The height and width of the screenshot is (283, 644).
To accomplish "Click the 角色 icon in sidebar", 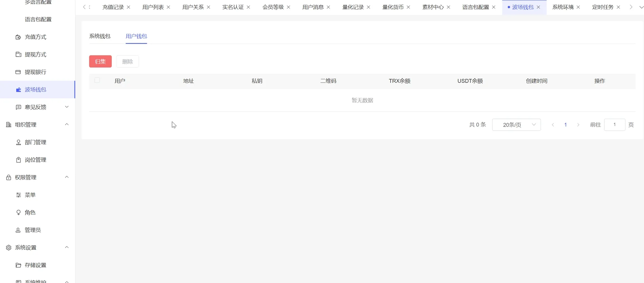I will pyautogui.click(x=18, y=212).
